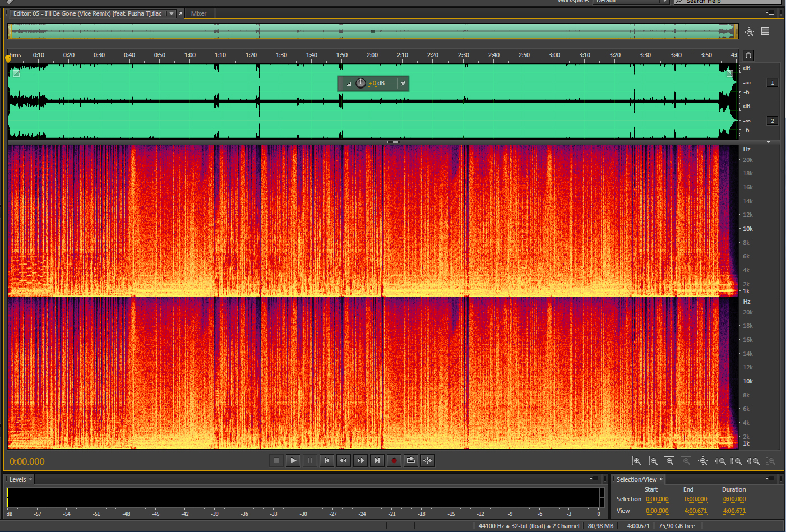Toggle channel 2 enable button
This screenshot has width=786, height=532.
(773, 121)
